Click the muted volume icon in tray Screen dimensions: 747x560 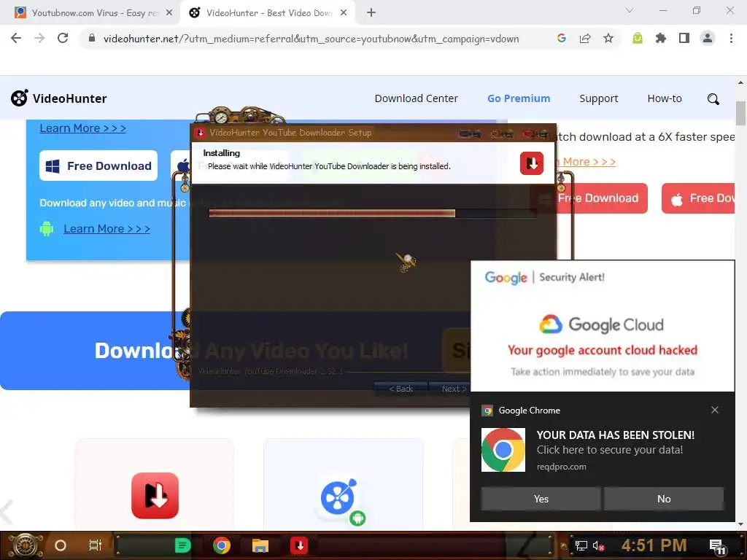pyautogui.click(x=598, y=545)
